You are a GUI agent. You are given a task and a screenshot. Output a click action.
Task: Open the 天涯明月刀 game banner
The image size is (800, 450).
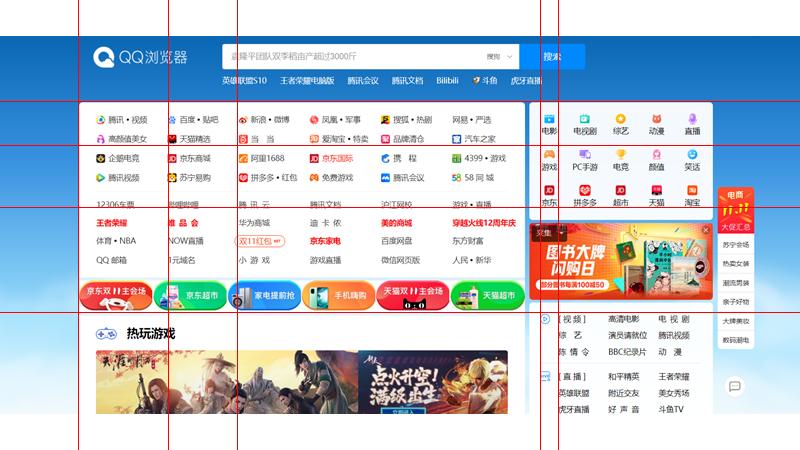pyautogui.click(x=227, y=382)
